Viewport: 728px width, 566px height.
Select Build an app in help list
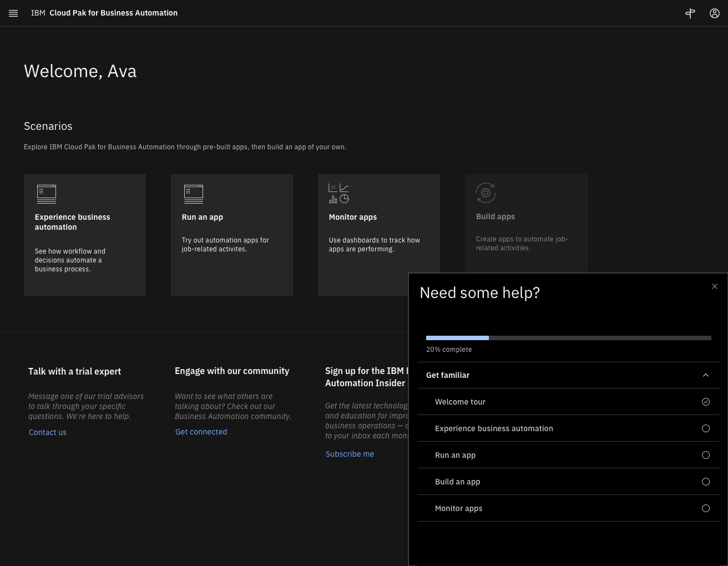coord(568,482)
